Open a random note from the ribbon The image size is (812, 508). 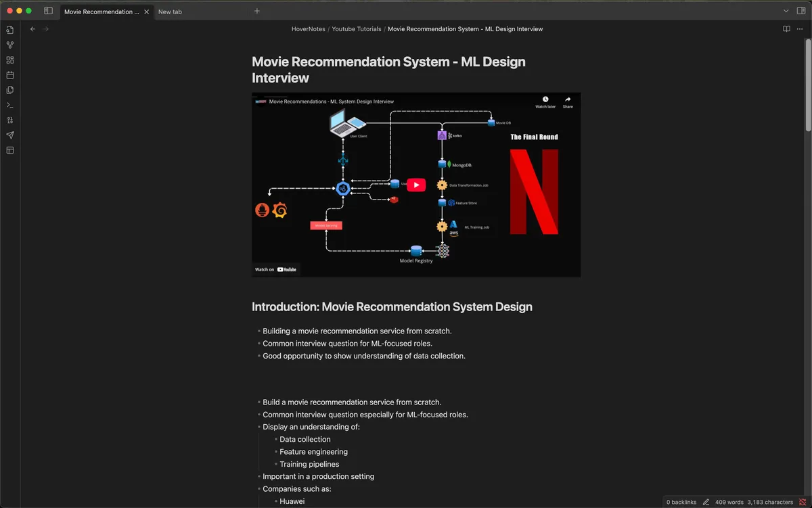9,120
